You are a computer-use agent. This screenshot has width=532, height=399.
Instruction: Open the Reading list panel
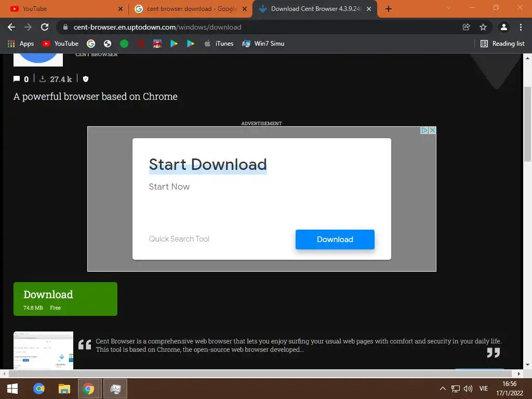pos(502,44)
